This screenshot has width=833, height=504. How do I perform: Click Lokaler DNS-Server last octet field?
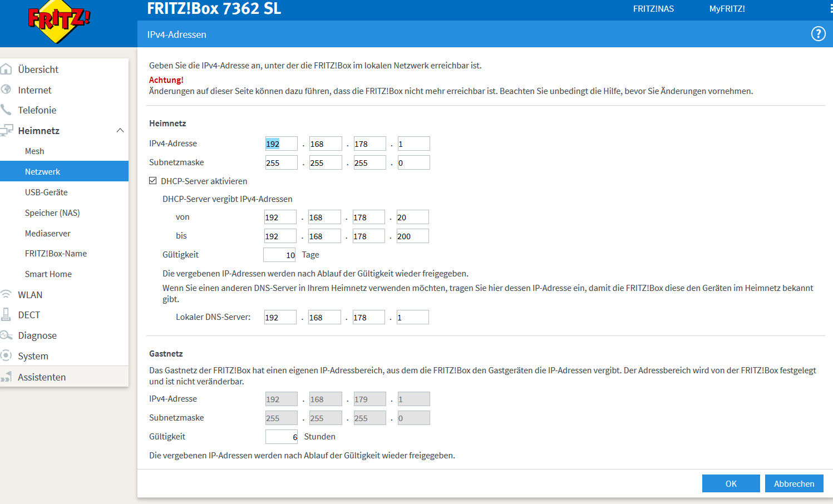pyautogui.click(x=412, y=317)
